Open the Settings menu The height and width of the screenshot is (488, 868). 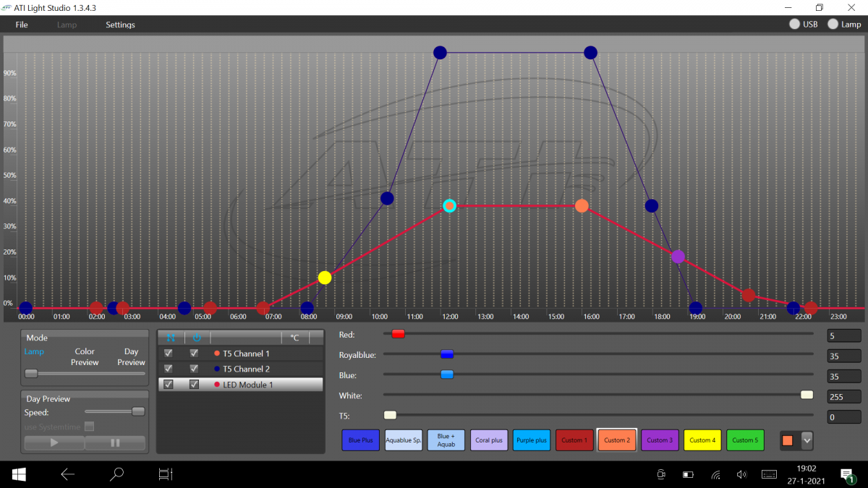pyautogui.click(x=120, y=25)
